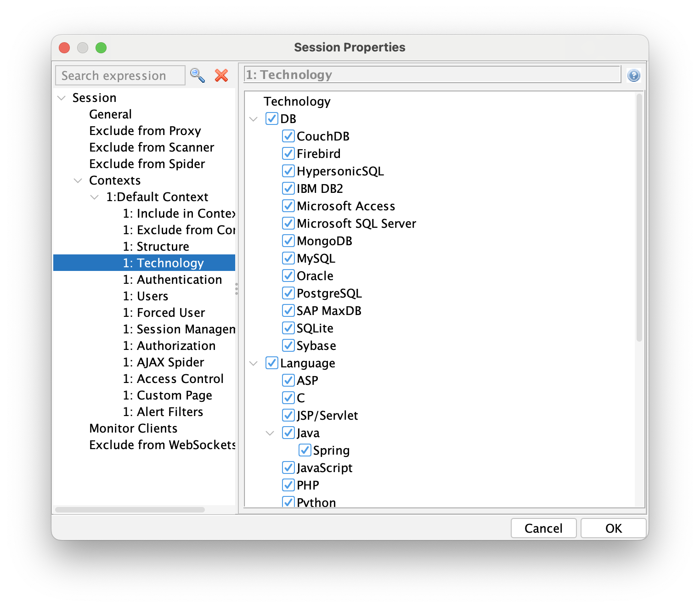Image resolution: width=700 pixels, height=608 pixels.
Task: Collapse the Contexts tree node
Action: tap(78, 180)
